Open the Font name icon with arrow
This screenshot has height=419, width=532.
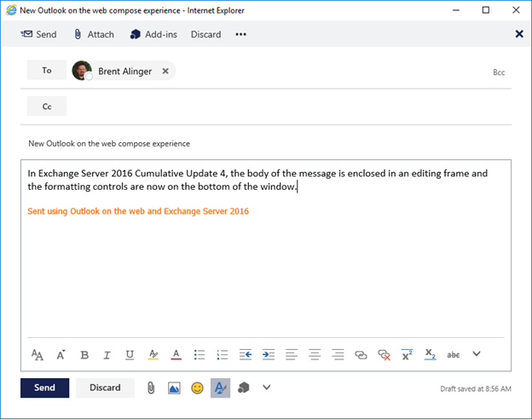coord(61,355)
